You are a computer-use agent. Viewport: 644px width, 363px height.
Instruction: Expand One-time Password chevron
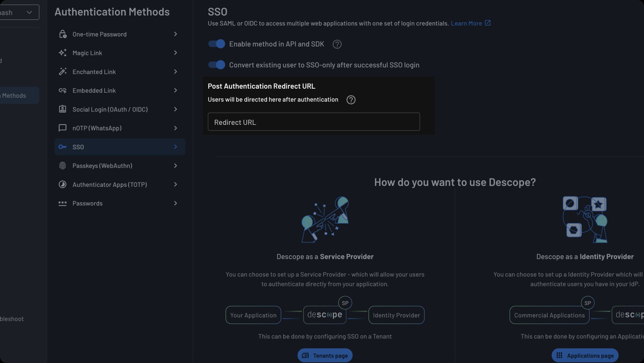tap(176, 34)
